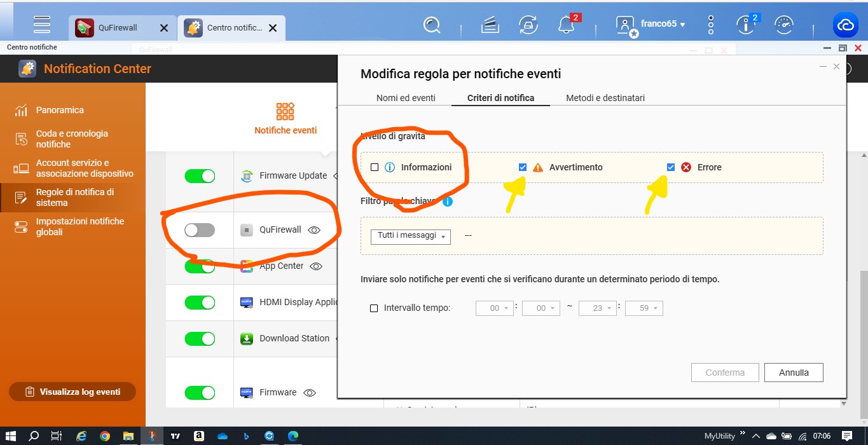
Task: Enable the Intervallo tempo checkbox
Action: tap(374, 308)
